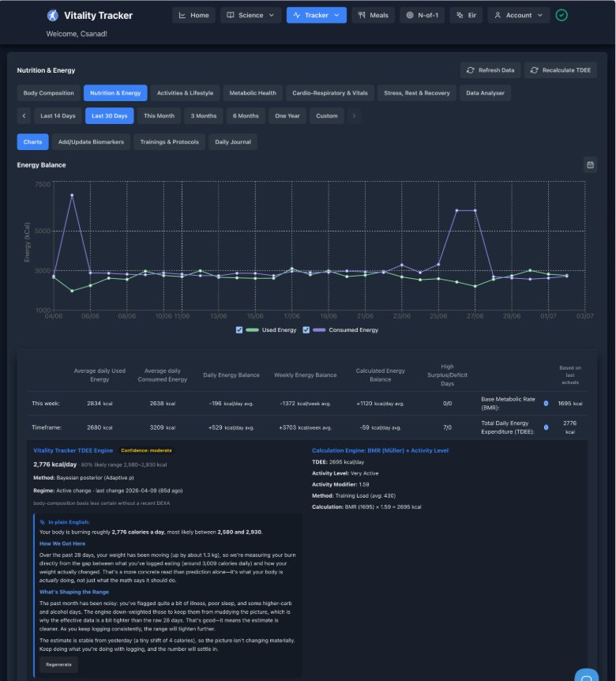The height and width of the screenshot is (681, 616).
Task: Open Trainings & Protocols sub-tab
Action: coord(169,142)
